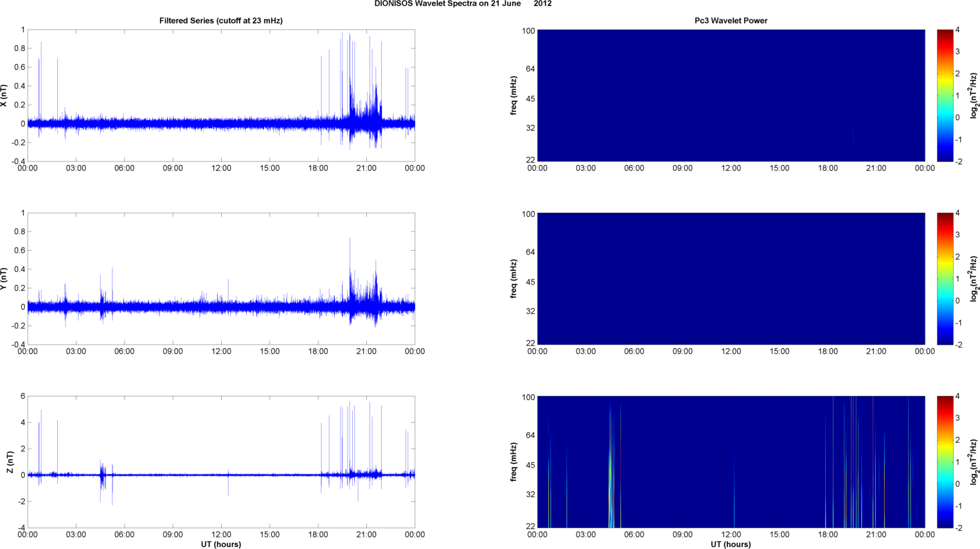Click 'UT (hours)' label under Z time series
The width and height of the screenshot is (980, 549).
coord(221,544)
